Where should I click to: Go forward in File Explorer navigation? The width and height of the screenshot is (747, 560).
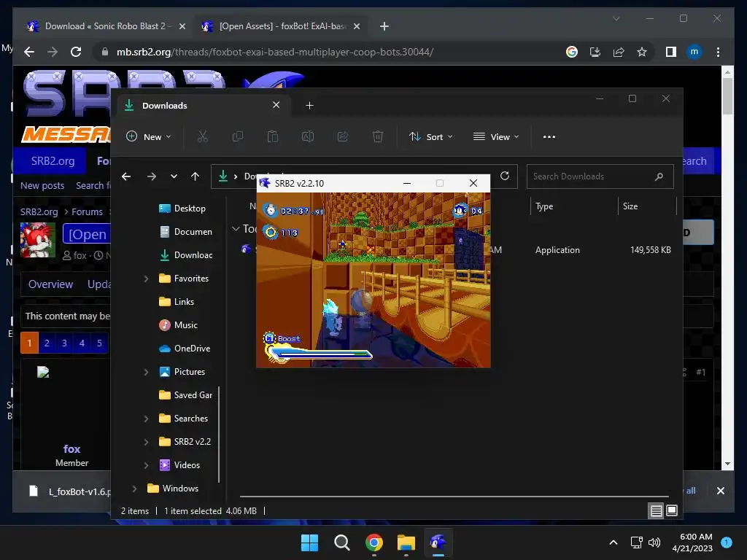tap(152, 176)
